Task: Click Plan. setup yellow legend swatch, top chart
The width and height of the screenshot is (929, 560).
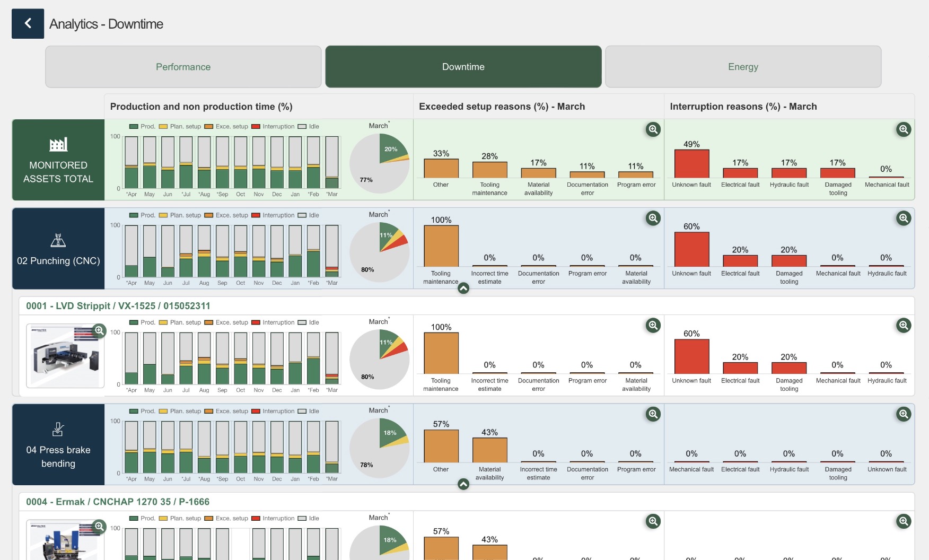Action: tap(163, 127)
